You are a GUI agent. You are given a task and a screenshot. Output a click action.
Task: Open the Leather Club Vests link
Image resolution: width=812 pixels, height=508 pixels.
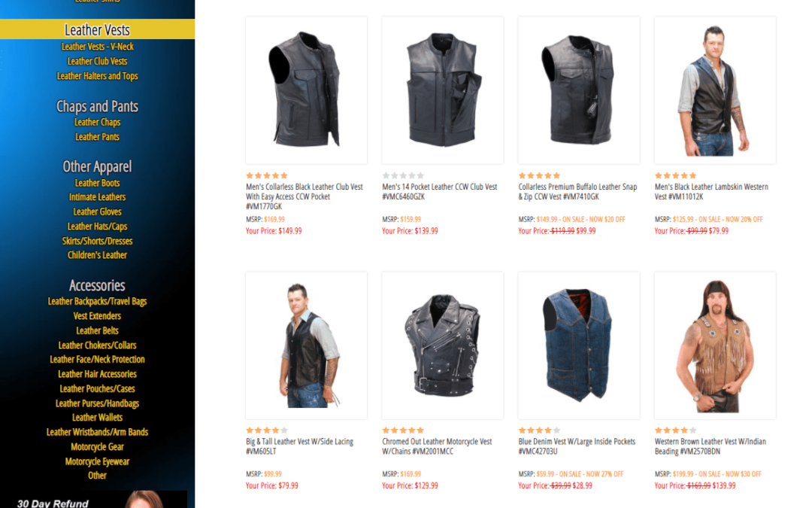[x=97, y=61]
